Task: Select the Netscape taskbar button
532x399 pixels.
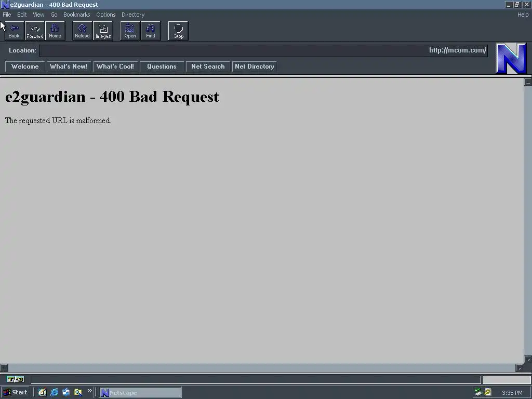Action: 140,393
